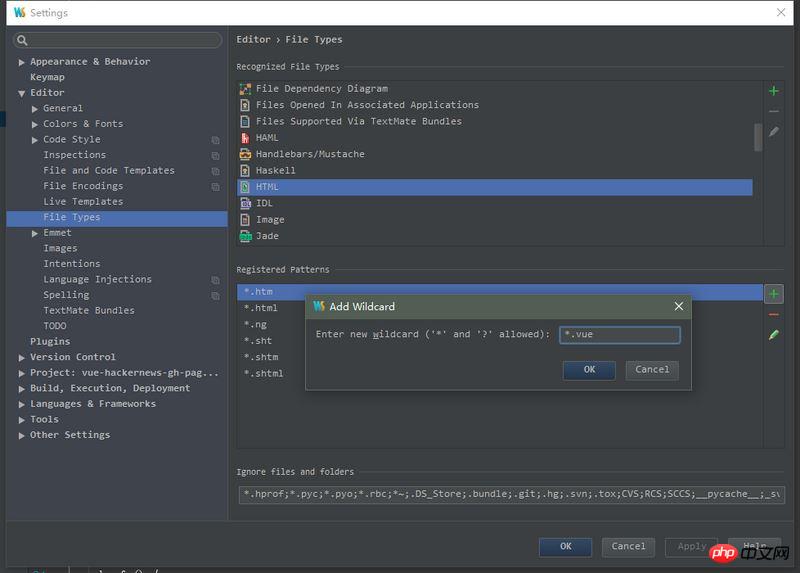The image size is (800, 573).
Task: Click the Settings dialog Cancel button
Action: [628, 546]
